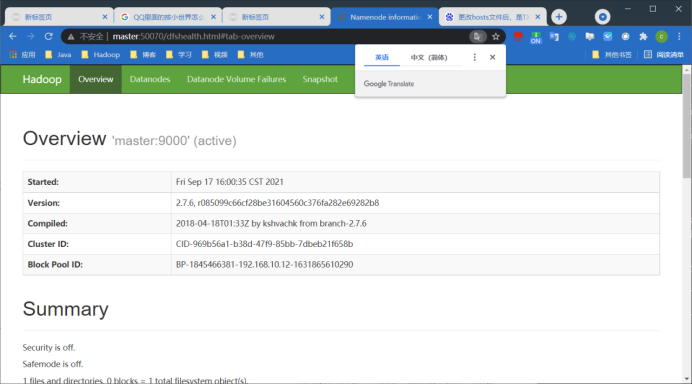
Task: Open the red extension icon
Action: point(518,37)
